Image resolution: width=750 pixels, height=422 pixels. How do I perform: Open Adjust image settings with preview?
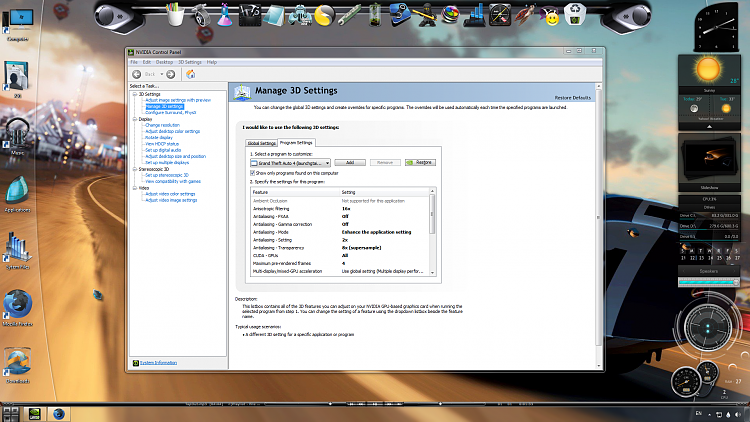(x=178, y=100)
